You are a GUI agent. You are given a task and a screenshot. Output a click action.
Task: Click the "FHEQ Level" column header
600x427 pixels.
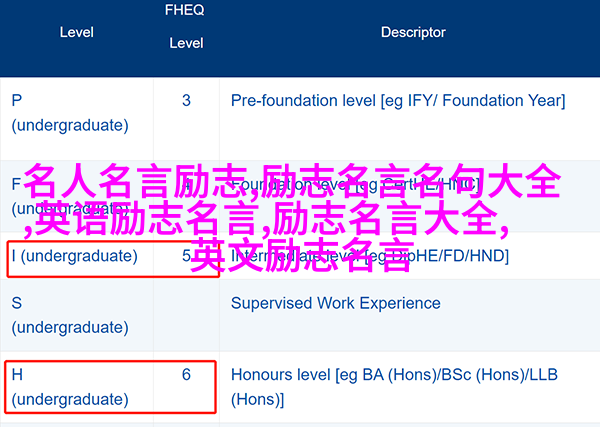coord(186,27)
